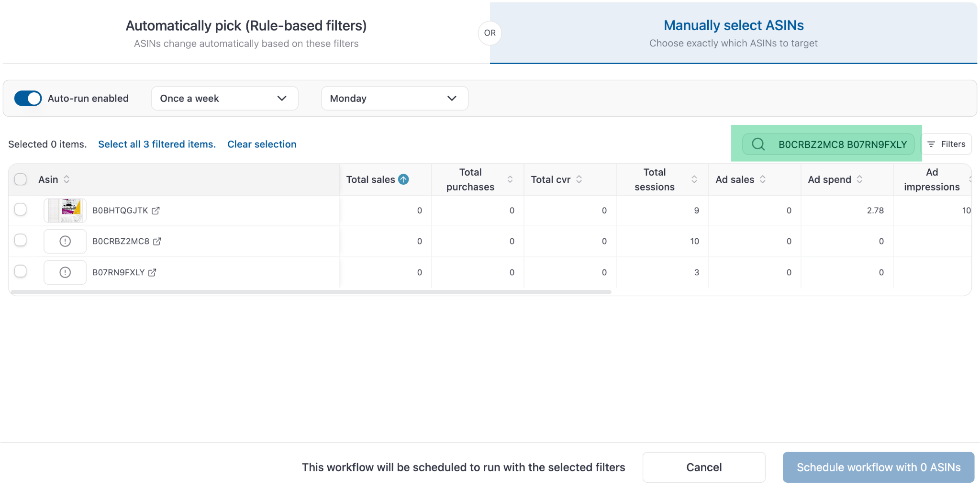Sort by Total purchases arrows
The image size is (980, 489).
pos(510,179)
